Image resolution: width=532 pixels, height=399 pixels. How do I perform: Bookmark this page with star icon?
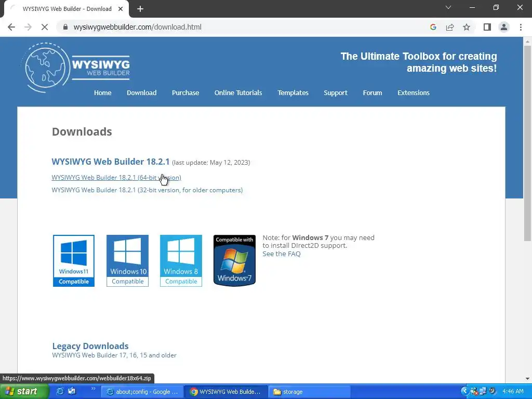[x=467, y=27]
